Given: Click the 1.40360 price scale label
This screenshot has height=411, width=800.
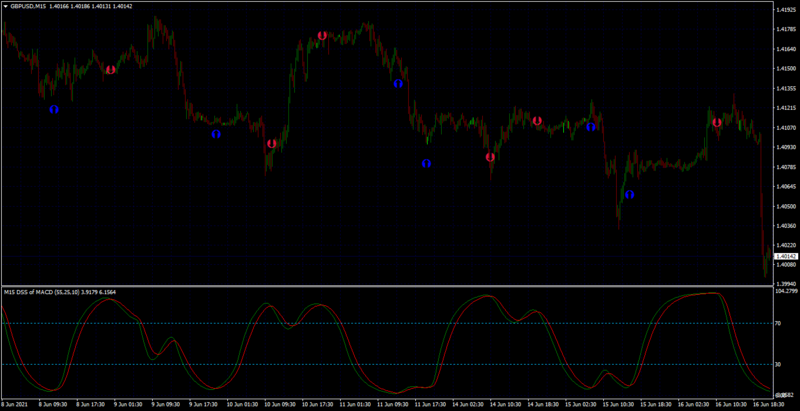Looking at the screenshot, I should tap(786, 226).
